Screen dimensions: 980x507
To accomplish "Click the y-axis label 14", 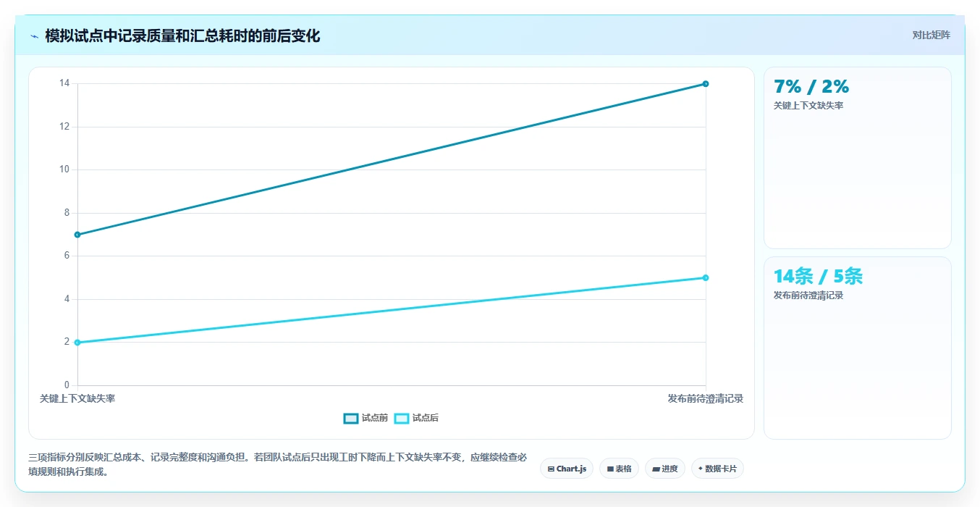I will [x=64, y=83].
